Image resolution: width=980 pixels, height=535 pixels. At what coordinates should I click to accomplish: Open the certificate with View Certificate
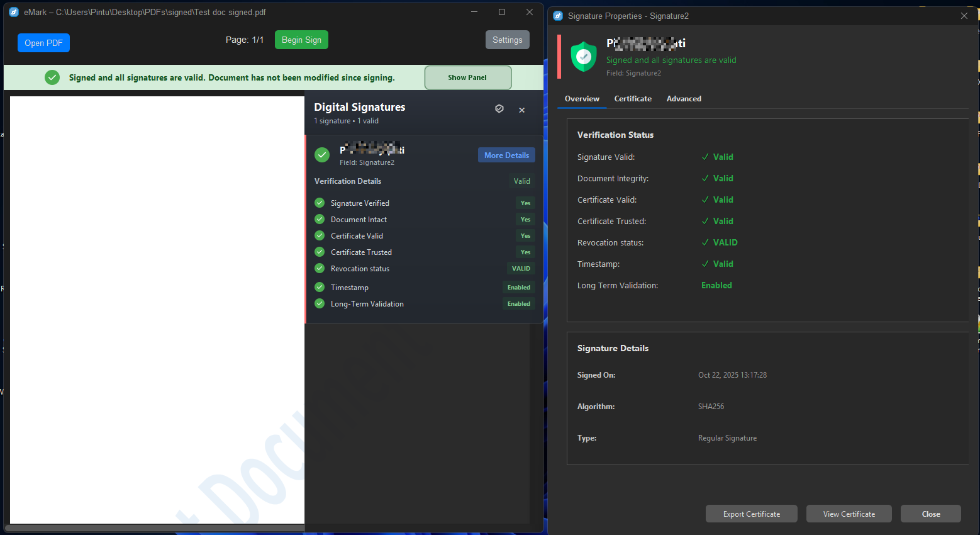point(849,514)
